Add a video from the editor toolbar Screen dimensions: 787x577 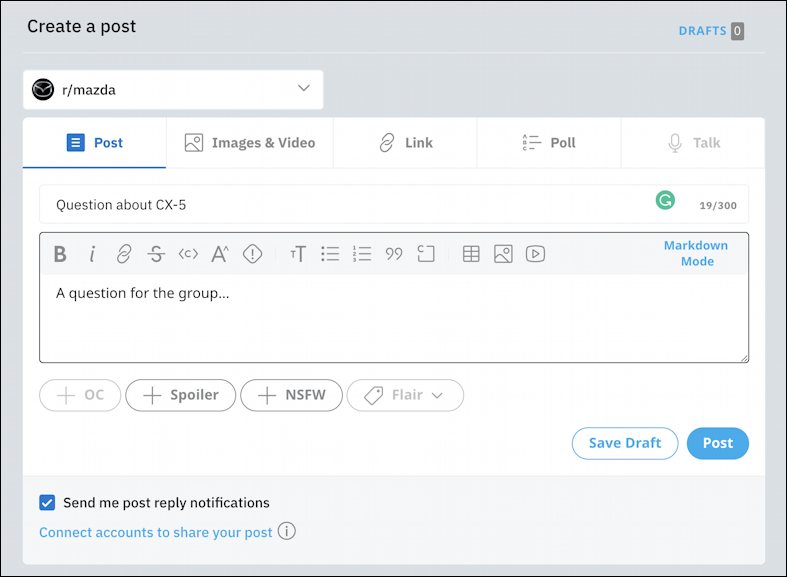(536, 254)
